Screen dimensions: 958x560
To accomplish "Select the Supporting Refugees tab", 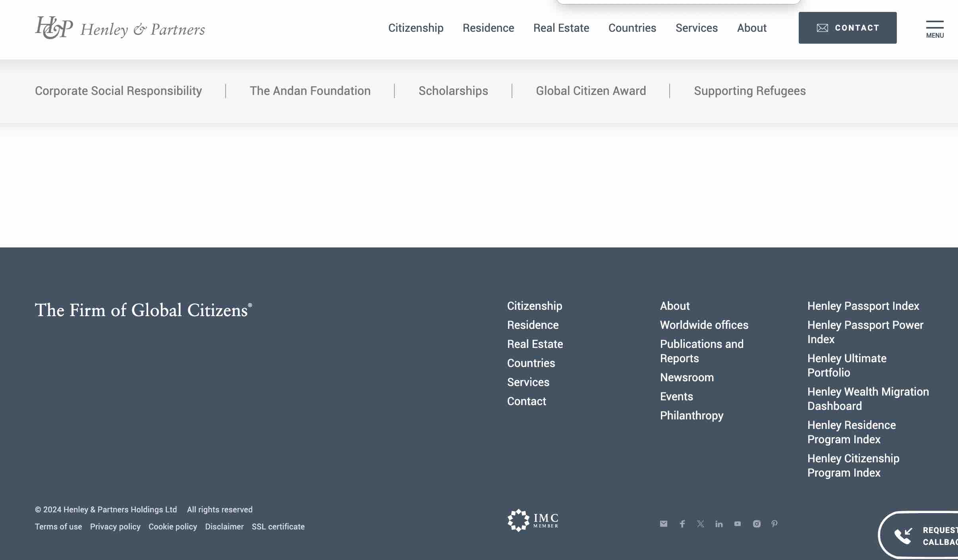I will [x=750, y=91].
